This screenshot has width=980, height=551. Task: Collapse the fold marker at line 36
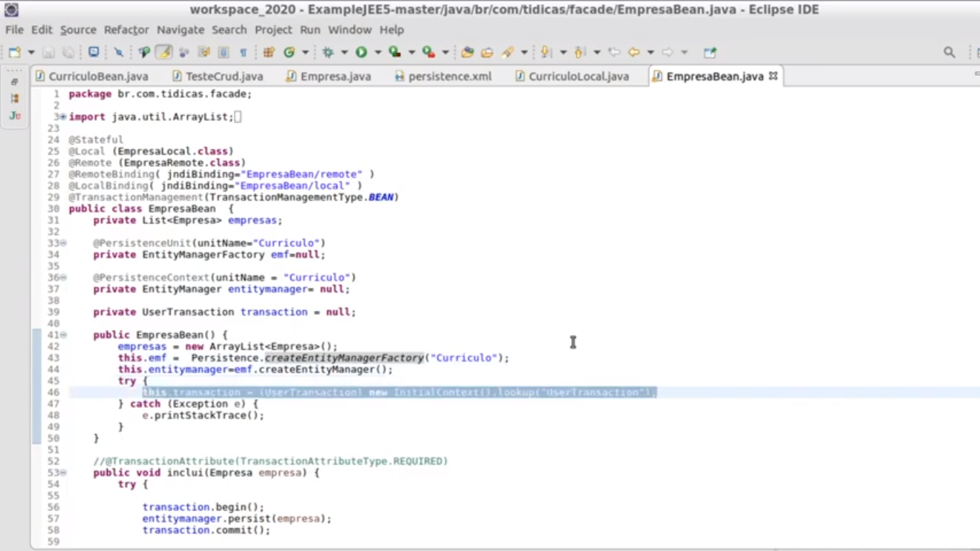[63, 278]
